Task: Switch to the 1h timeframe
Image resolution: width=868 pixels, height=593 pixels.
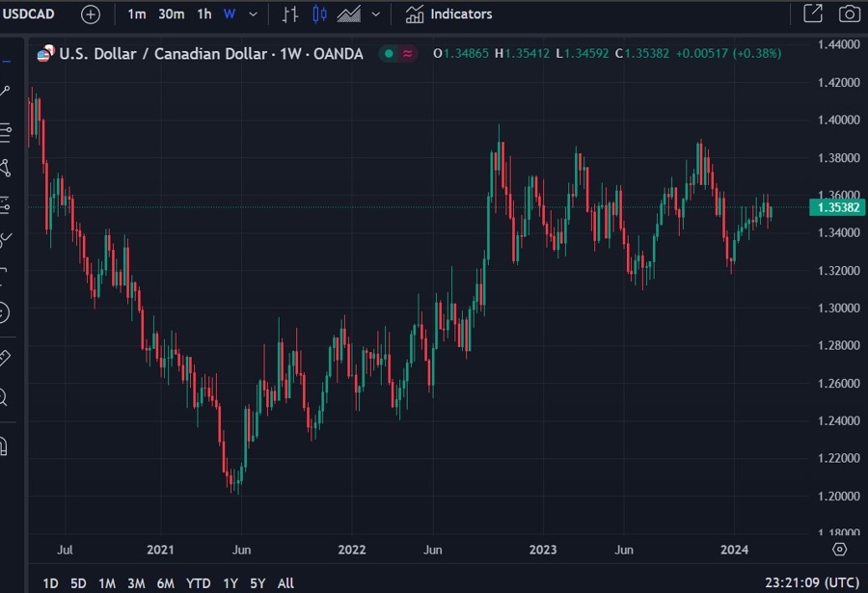Action: tap(201, 13)
